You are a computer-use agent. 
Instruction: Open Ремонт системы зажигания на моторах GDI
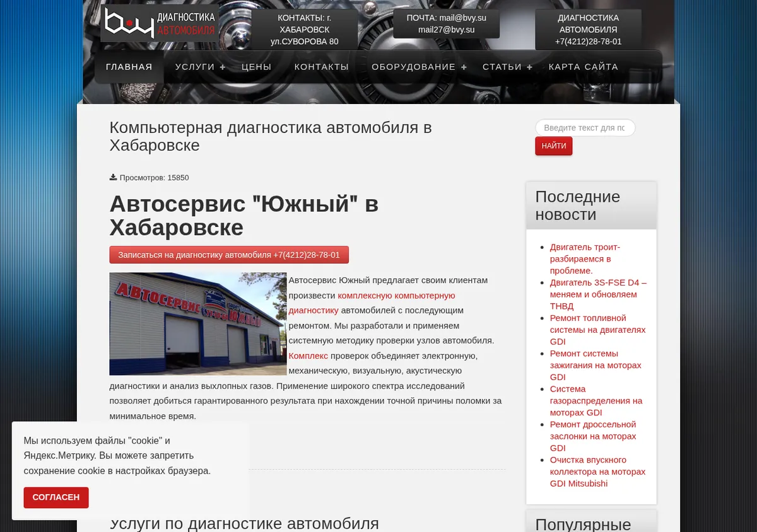596,365
